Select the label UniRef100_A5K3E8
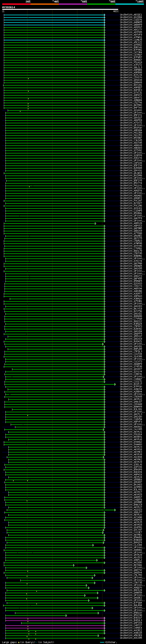Image resolution: width=146 pixels, height=644 pixels. coord(131,636)
